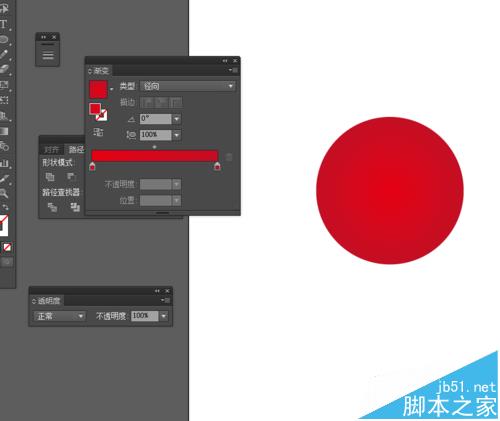Screen dimensions: 500x421
Task: Open Gradient panel flyout menu
Action: pos(233,70)
